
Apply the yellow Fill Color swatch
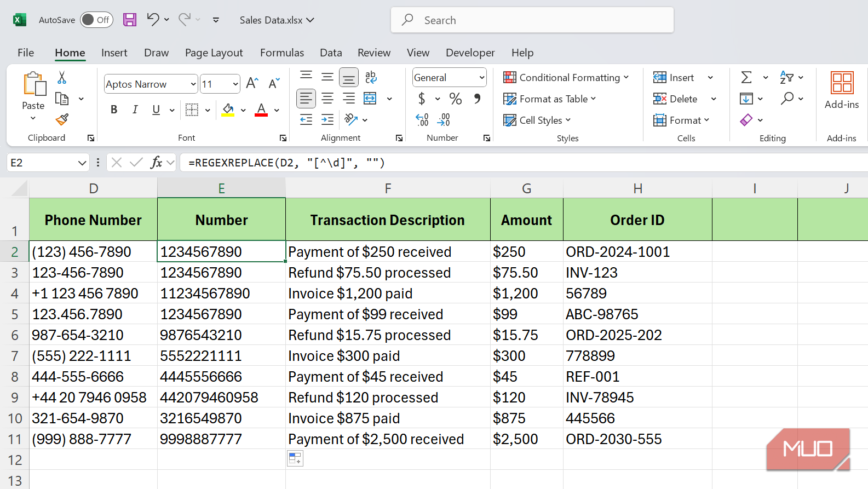click(228, 110)
